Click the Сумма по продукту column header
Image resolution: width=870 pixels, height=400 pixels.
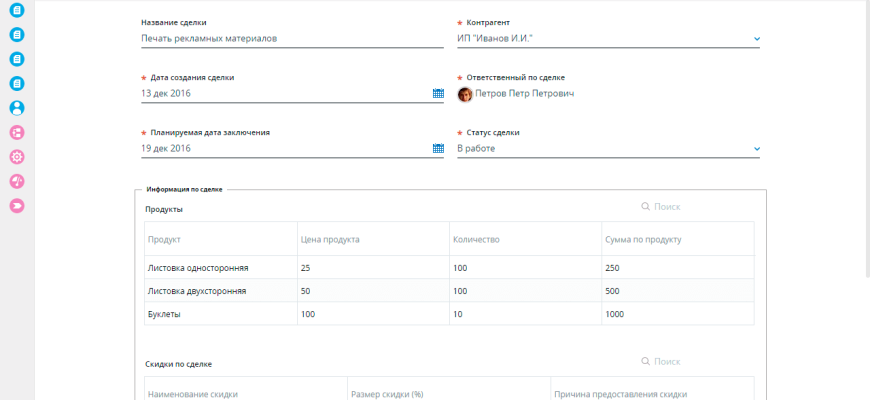coord(643,240)
